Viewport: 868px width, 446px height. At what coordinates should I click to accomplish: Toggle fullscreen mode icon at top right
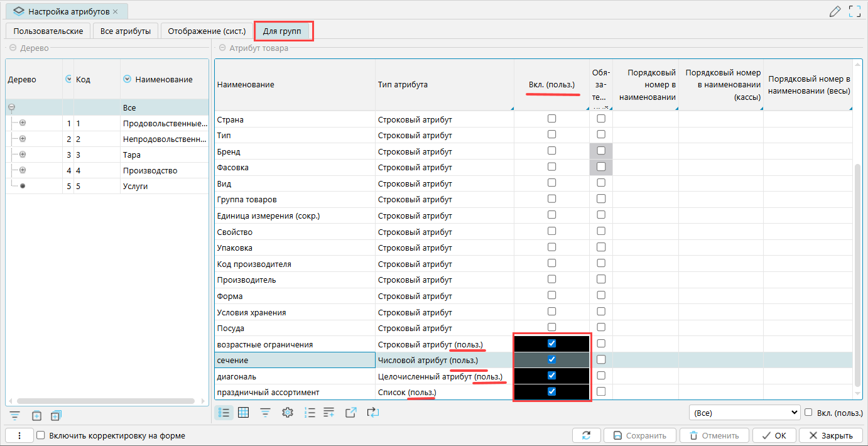[x=854, y=11]
